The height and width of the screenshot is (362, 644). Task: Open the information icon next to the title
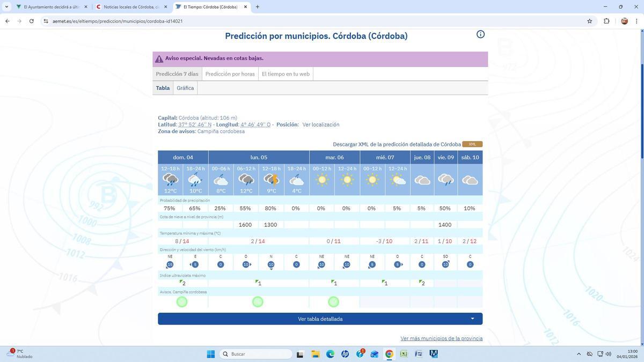click(x=480, y=33)
